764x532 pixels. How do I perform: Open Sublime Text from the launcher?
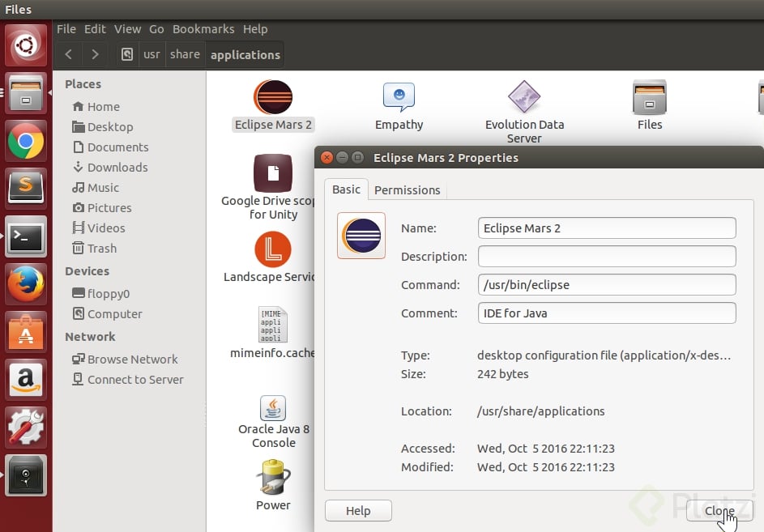pyautogui.click(x=26, y=189)
